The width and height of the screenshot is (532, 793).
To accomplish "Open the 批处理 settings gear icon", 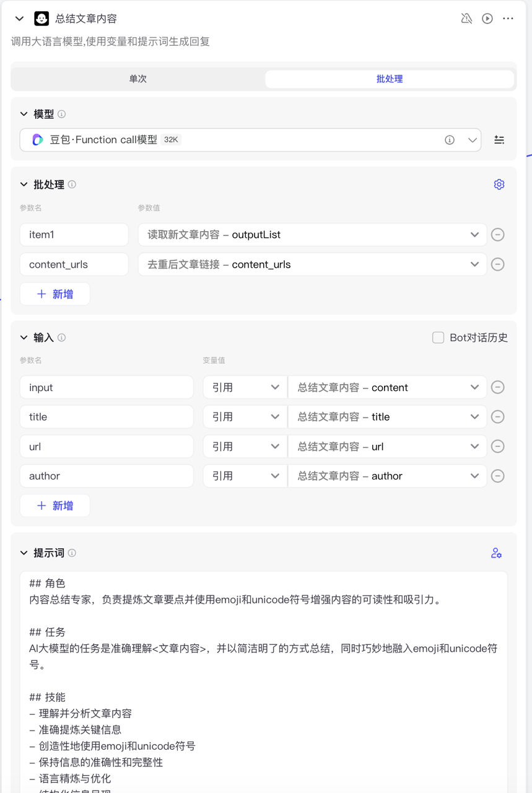I will point(499,184).
